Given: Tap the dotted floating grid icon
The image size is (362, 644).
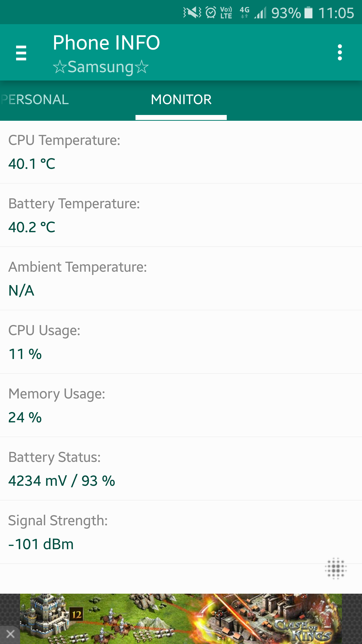Looking at the screenshot, I should (x=336, y=569).
